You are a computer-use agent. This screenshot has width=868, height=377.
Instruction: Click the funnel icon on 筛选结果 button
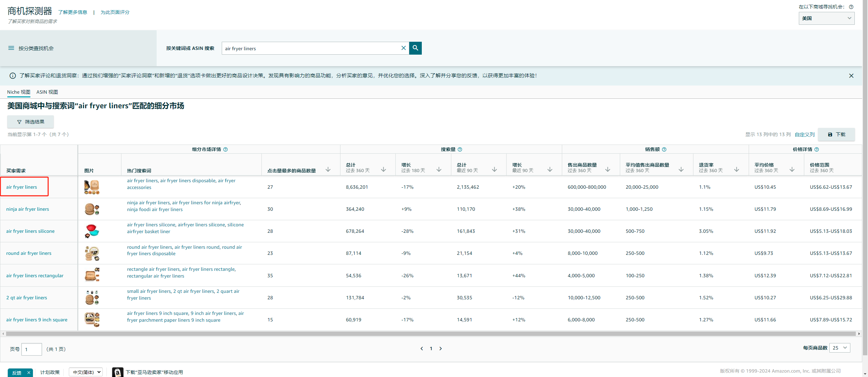click(x=19, y=121)
